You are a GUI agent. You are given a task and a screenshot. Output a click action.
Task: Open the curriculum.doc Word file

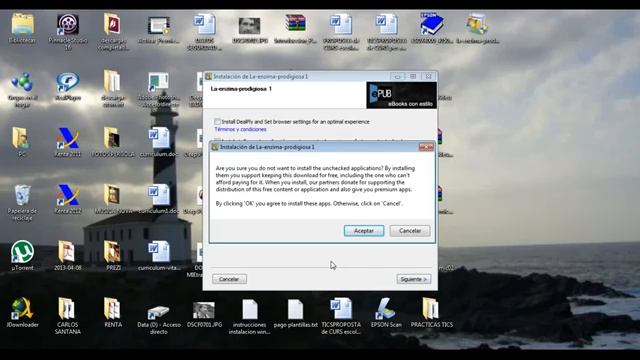point(159,142)
